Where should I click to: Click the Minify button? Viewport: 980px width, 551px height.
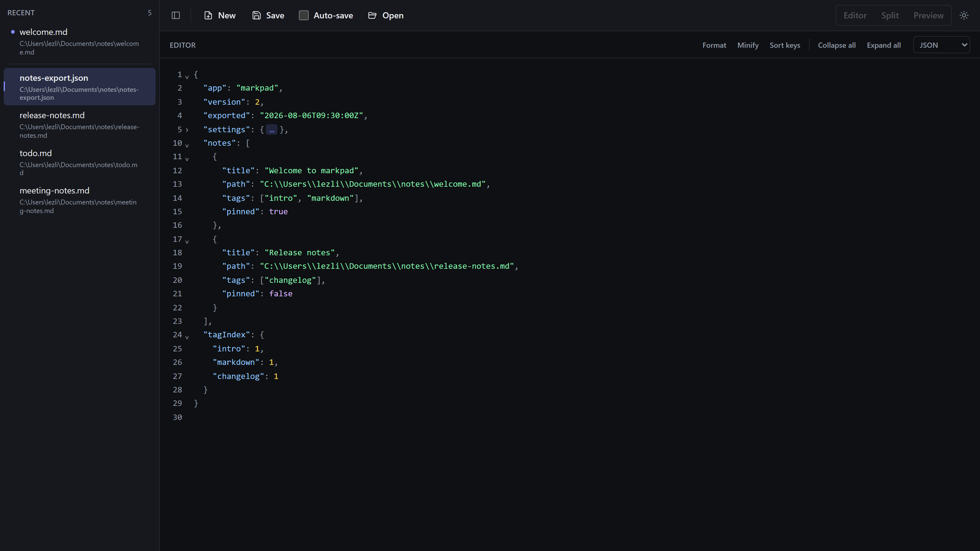click(748, 45)
